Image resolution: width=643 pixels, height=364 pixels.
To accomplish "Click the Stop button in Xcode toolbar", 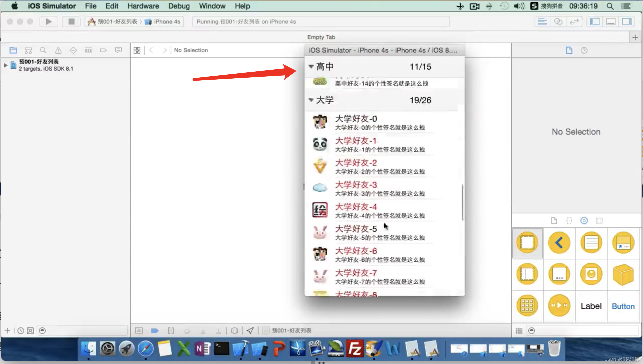I will (x=71, y=22).
